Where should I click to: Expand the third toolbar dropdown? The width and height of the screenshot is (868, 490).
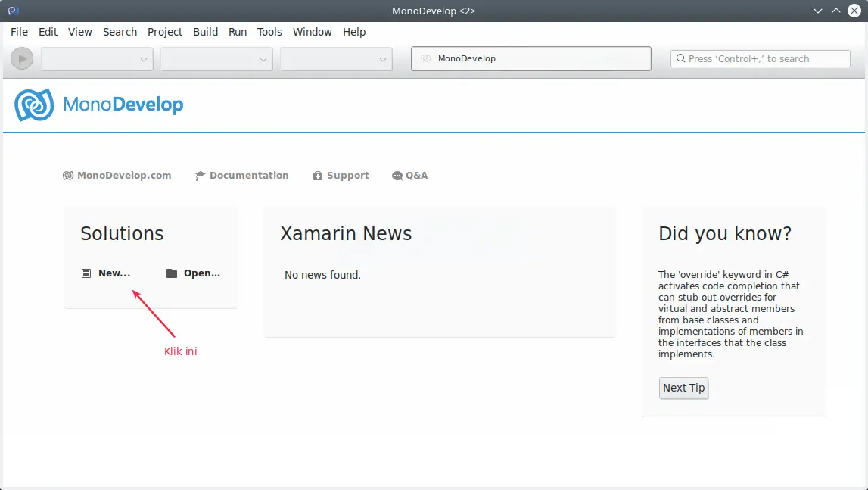point(336,58)
